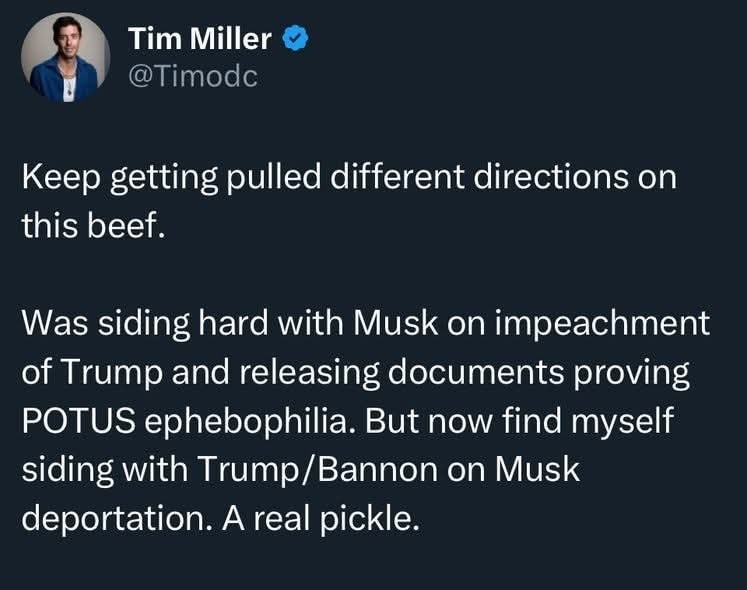Click the words "this beef."
This screenshot has height=590, width=747.
88,224
